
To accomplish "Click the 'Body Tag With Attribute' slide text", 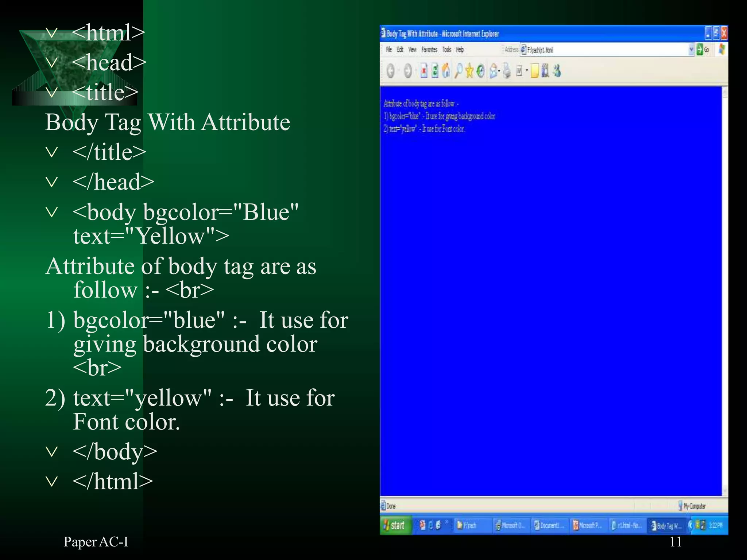I will pyautogui.click(x=168, y=122).
